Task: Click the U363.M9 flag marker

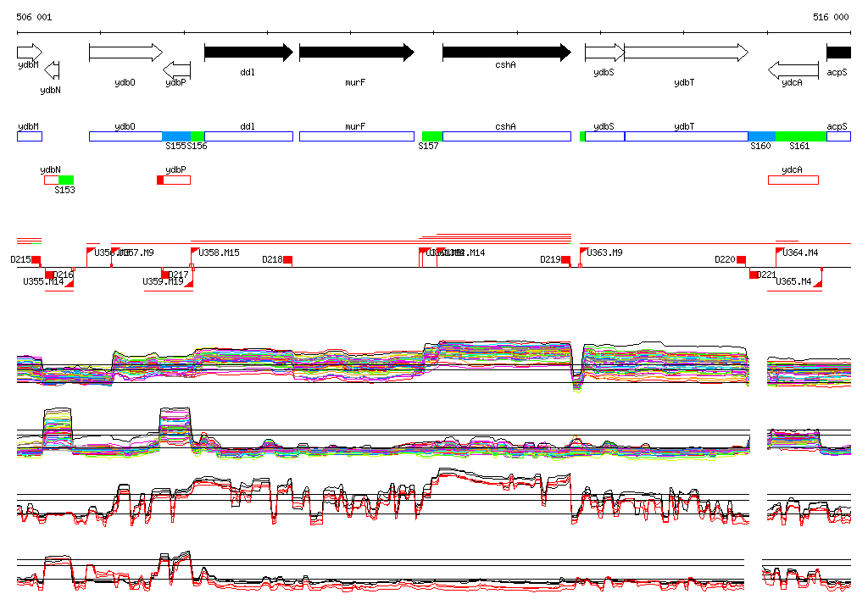Action: pyautogui.click(x=583, y=253)
